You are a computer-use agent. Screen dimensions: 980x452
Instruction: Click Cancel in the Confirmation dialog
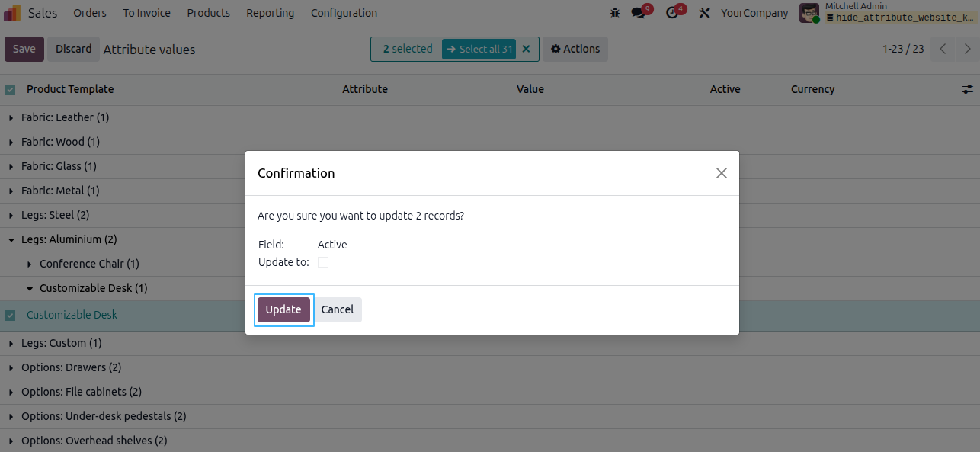[337, 309]
